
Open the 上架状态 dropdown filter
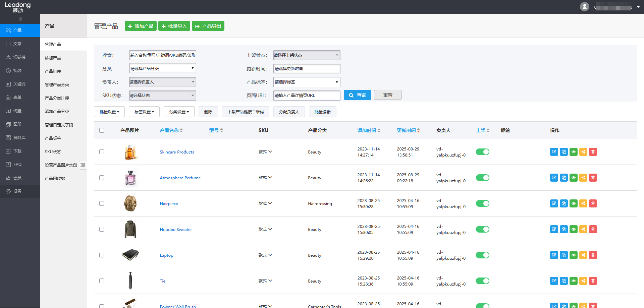point(307,55)
